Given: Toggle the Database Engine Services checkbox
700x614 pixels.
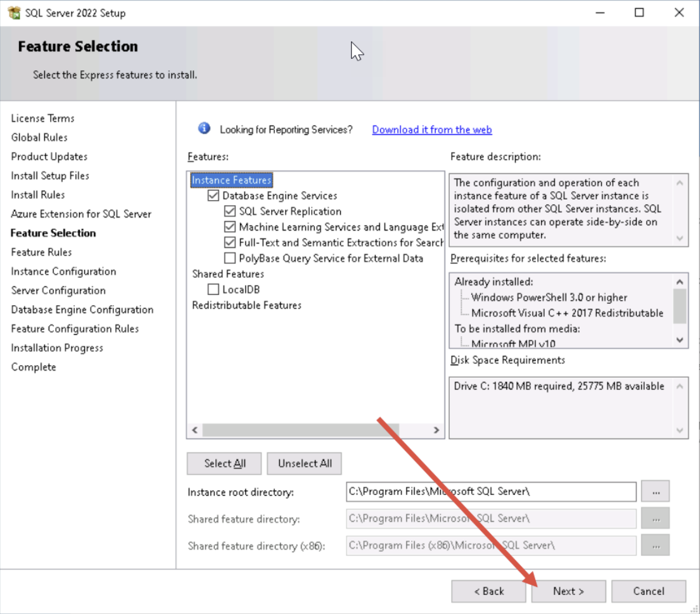Looking at the screenshot, I should [213, 196].
